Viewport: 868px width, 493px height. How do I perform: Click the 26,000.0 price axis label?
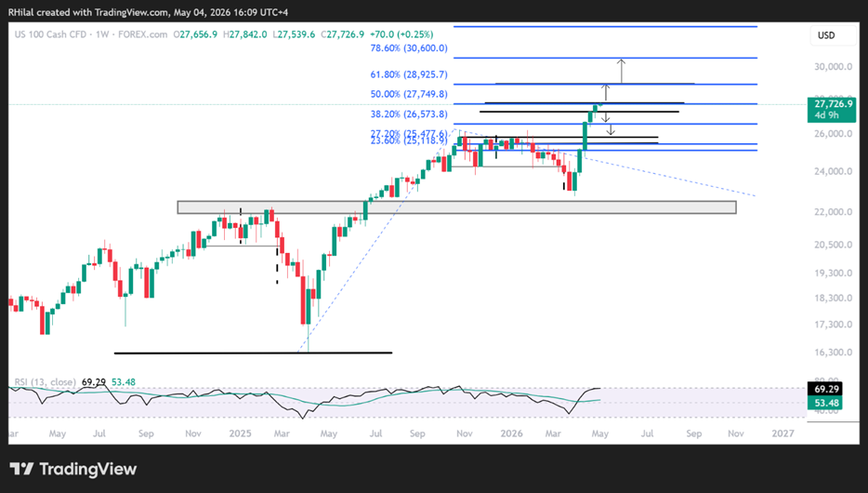pos(833,134)
